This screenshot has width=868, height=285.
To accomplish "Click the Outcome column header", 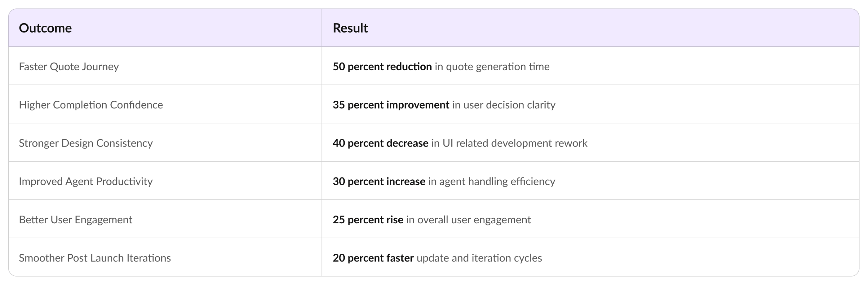I will tap(45, 28).
